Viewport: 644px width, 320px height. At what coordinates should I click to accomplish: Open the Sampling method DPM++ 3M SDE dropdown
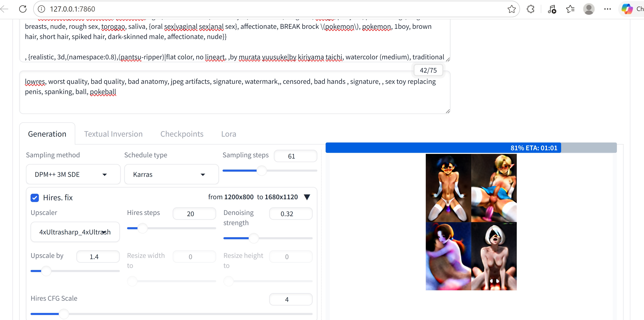click(73, 174)
